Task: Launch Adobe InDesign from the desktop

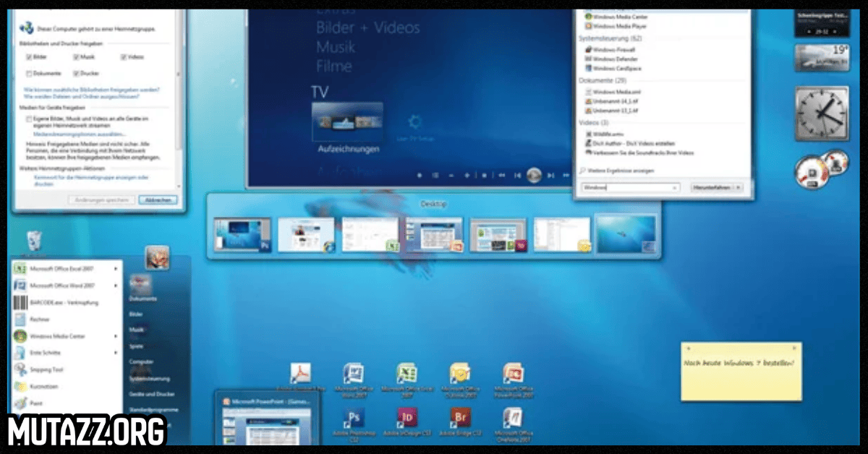Action: coord(407,418)
